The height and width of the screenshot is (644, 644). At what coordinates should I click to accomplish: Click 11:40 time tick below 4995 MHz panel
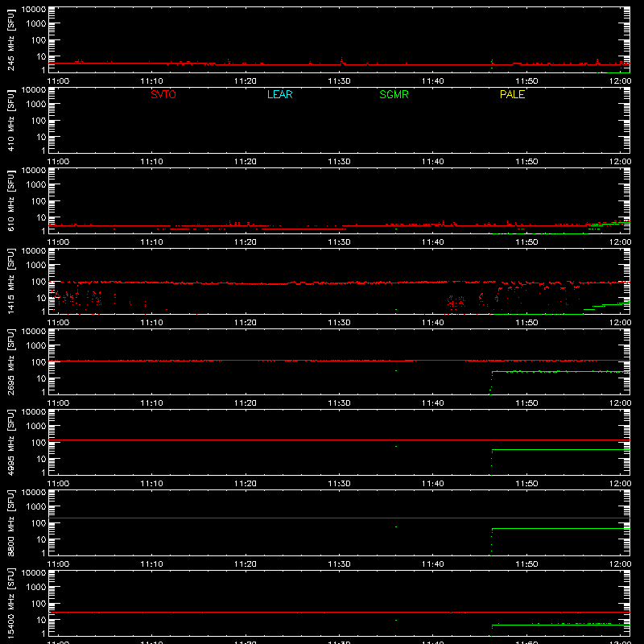click(433, 484)
